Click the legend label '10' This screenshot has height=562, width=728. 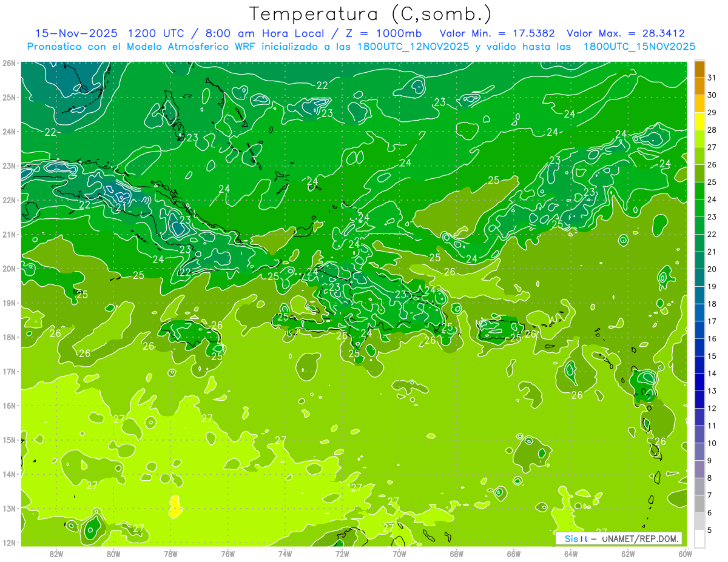click(712, 443)
